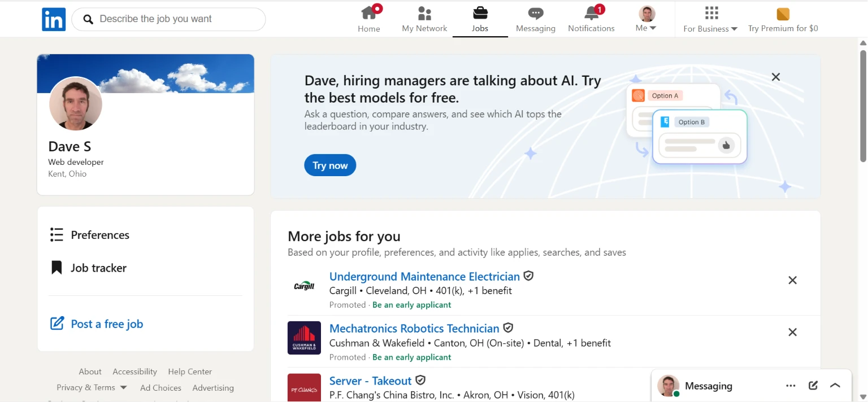Dismiss Mechatronics Robotics Technician job
868x402 pixels.
(792, 332)
